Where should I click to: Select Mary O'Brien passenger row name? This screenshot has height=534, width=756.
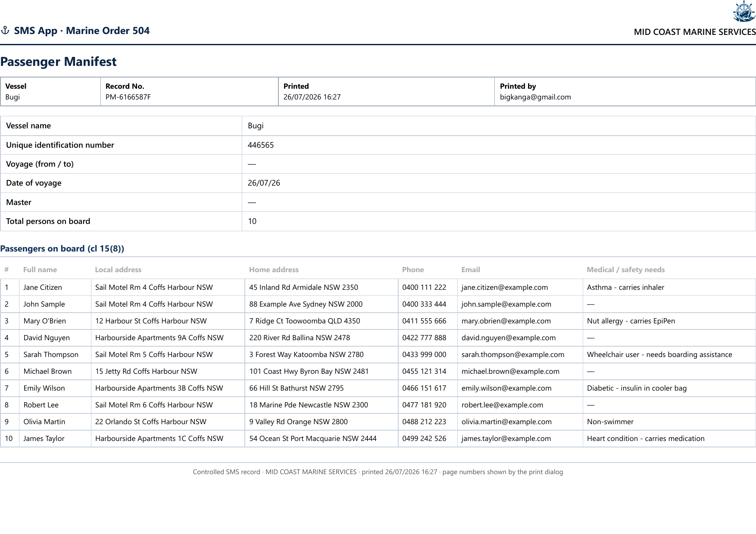click(x=45, y=321)
